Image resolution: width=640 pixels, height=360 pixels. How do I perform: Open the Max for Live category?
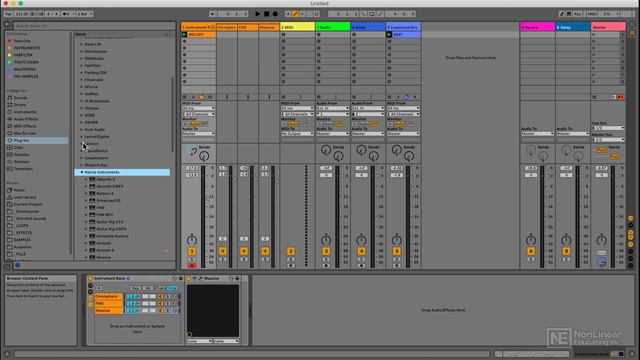click(x=25, y=133)
